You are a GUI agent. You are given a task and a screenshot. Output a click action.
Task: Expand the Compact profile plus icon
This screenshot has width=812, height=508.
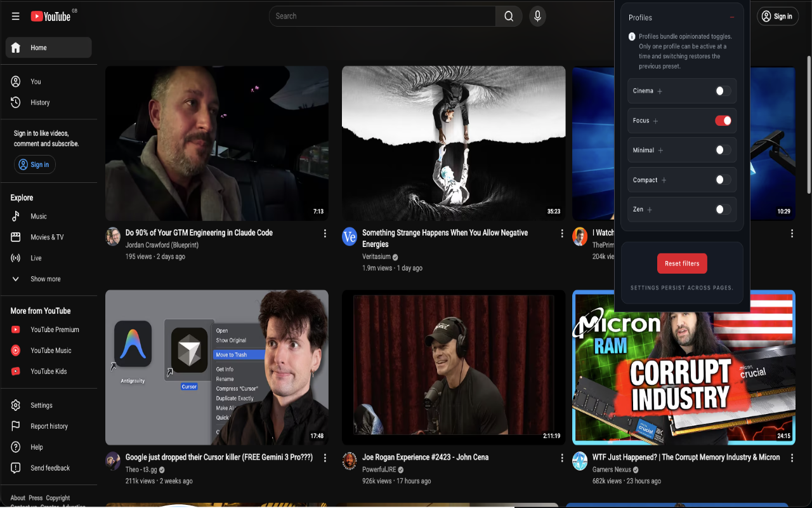point(664,180)
